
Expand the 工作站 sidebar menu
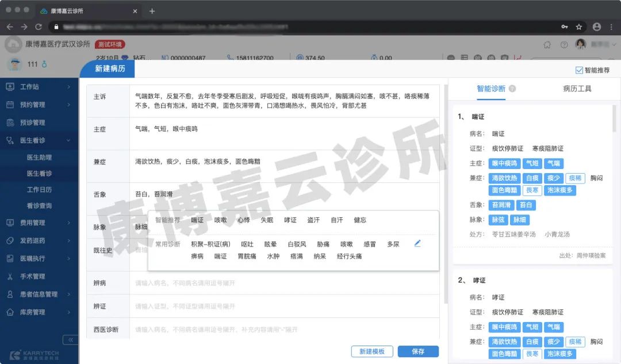(x=39, y=87)
